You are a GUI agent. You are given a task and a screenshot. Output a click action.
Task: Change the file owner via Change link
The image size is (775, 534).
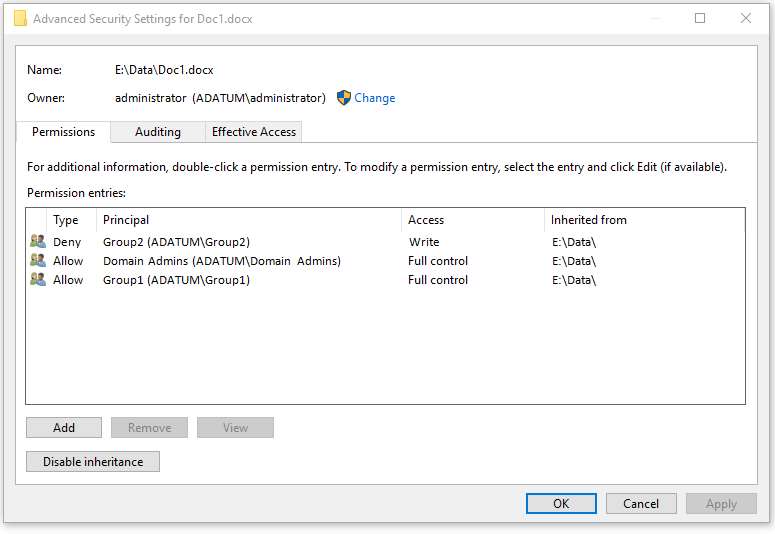(375, 98)
